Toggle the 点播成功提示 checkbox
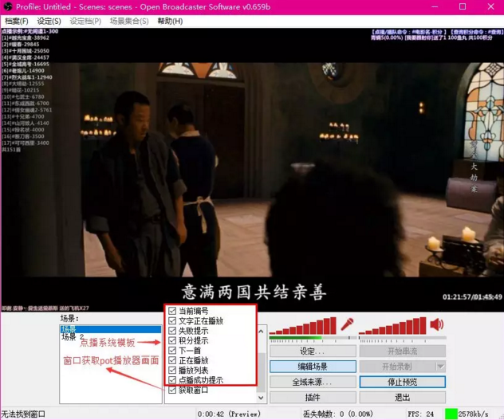 click(172, 380)
